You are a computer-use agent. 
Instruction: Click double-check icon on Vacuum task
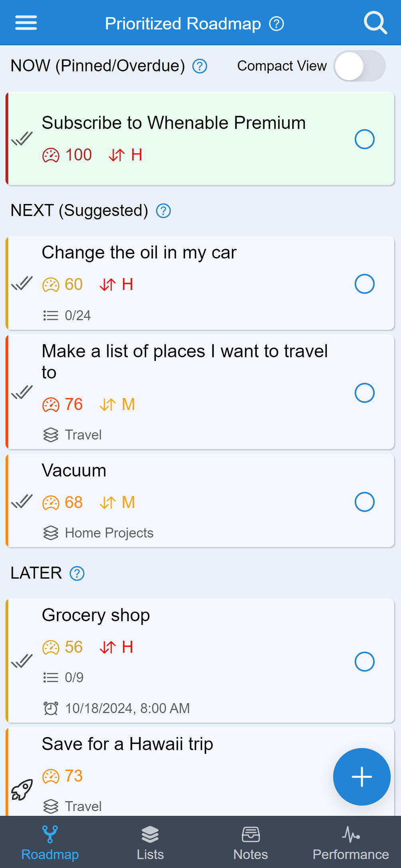(22, 501)
